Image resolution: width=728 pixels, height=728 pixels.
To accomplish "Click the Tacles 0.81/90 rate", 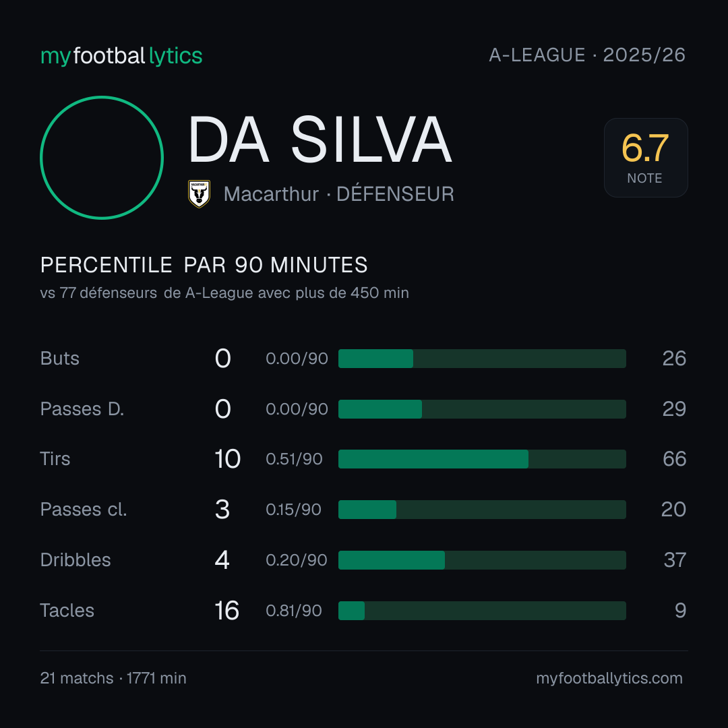I will click(294, 611).
